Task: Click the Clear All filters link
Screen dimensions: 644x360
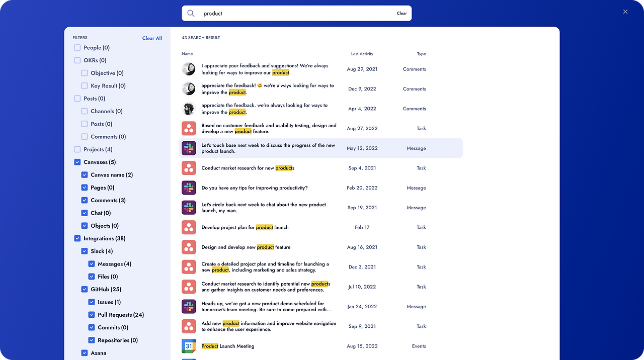Action: 152,38
